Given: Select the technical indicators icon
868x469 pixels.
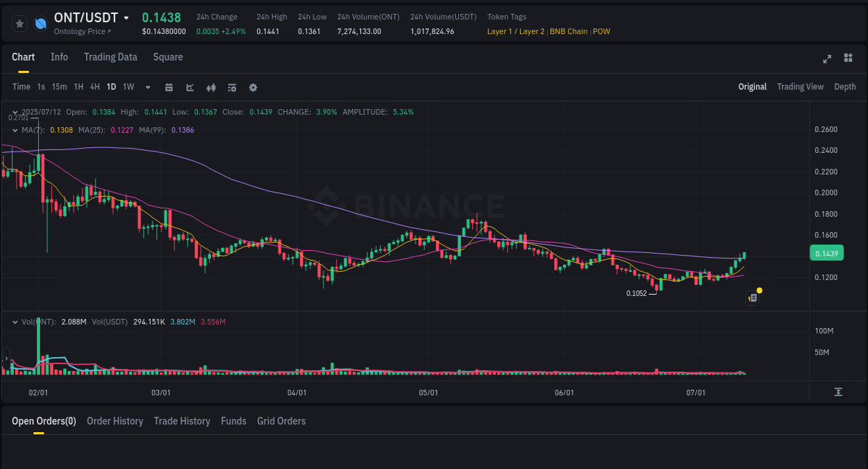Looking at the screenshot, I should (190, 87).
